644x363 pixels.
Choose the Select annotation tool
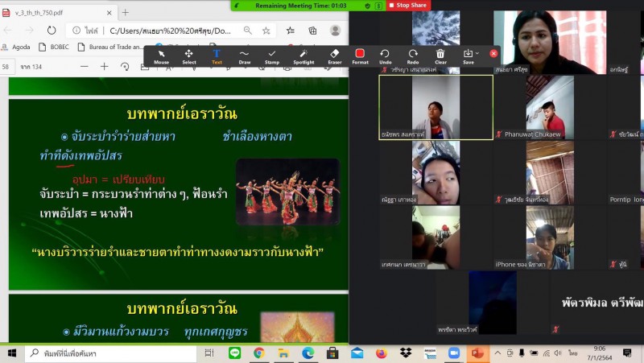(x=189, y=56)
